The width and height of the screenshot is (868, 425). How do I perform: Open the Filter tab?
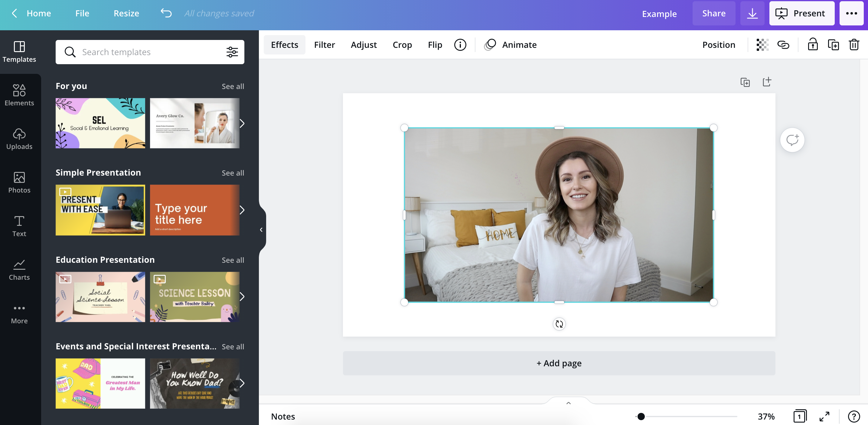tap(324, 44)
